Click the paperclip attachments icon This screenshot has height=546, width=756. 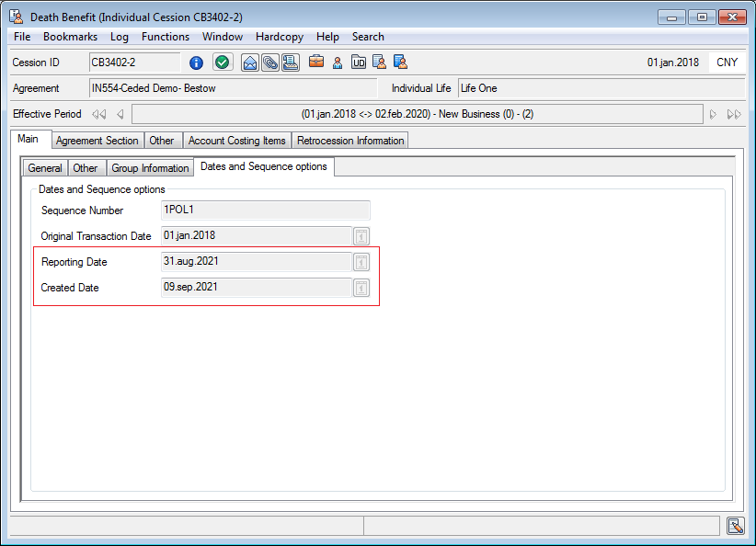point(270,63)
